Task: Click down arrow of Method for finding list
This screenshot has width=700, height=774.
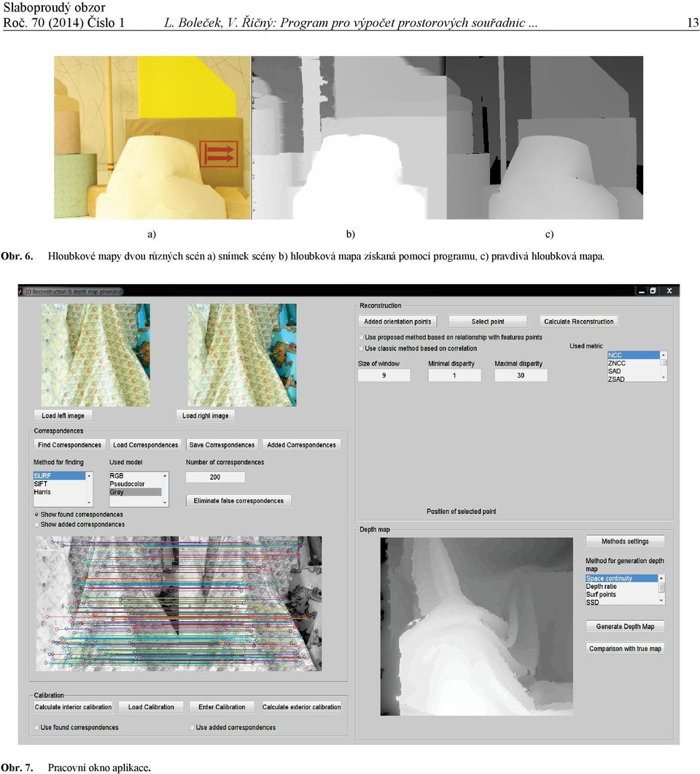Action: [90, 502]
